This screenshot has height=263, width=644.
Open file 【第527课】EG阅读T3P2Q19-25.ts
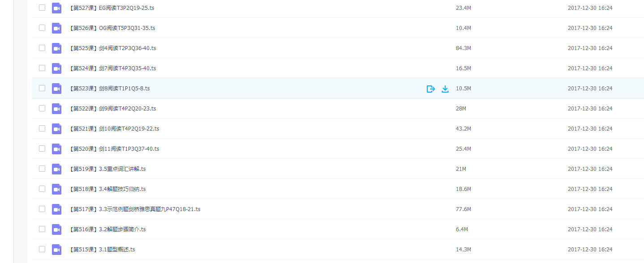[112, 8]
